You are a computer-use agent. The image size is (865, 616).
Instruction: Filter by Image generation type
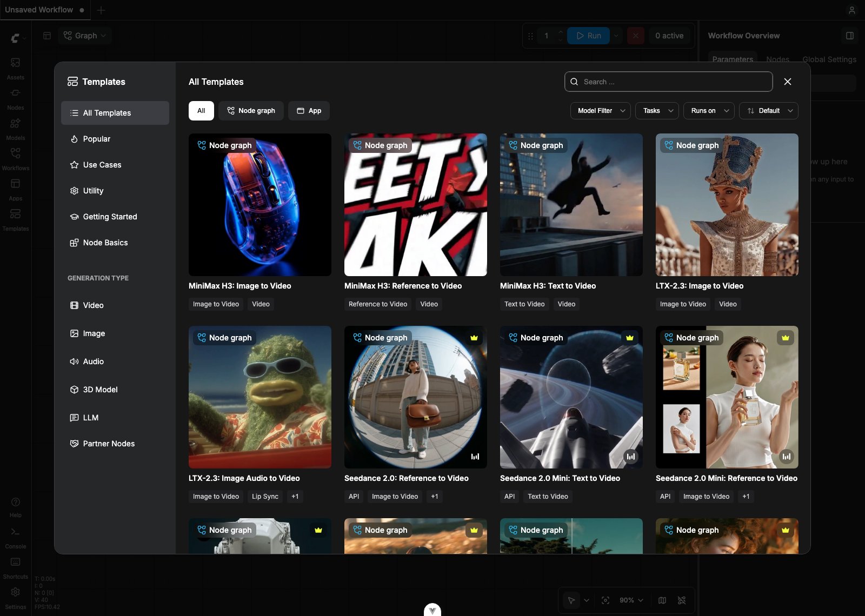(x=115, y=333)
